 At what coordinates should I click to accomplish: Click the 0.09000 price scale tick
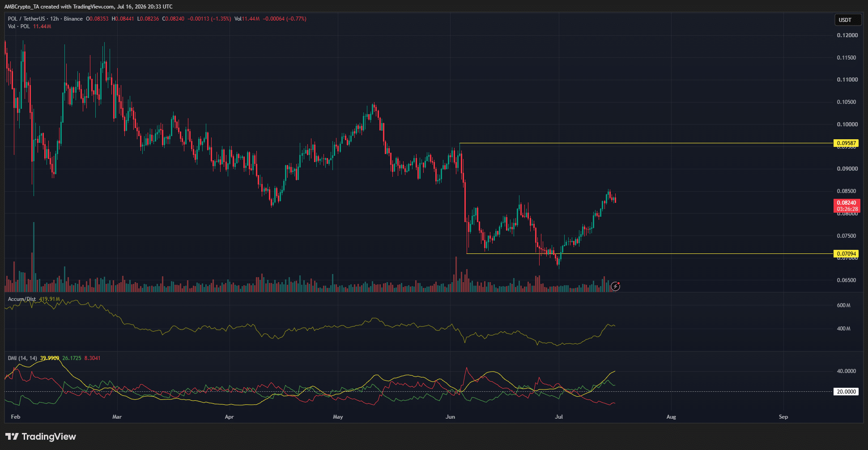pos(847,169)
